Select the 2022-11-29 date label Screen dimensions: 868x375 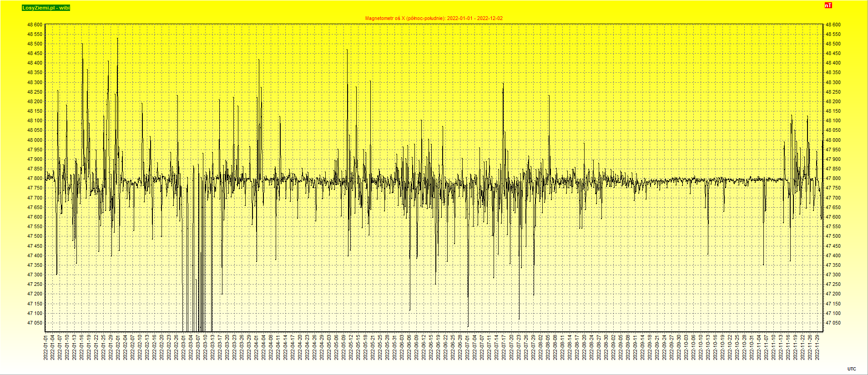click(x=818, y=348)
